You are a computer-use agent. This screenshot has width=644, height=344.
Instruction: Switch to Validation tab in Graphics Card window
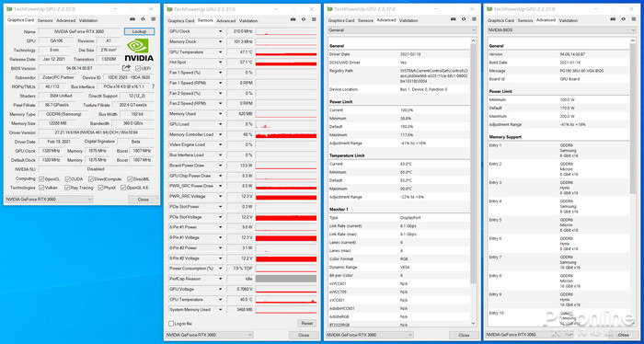pos(88,20)
